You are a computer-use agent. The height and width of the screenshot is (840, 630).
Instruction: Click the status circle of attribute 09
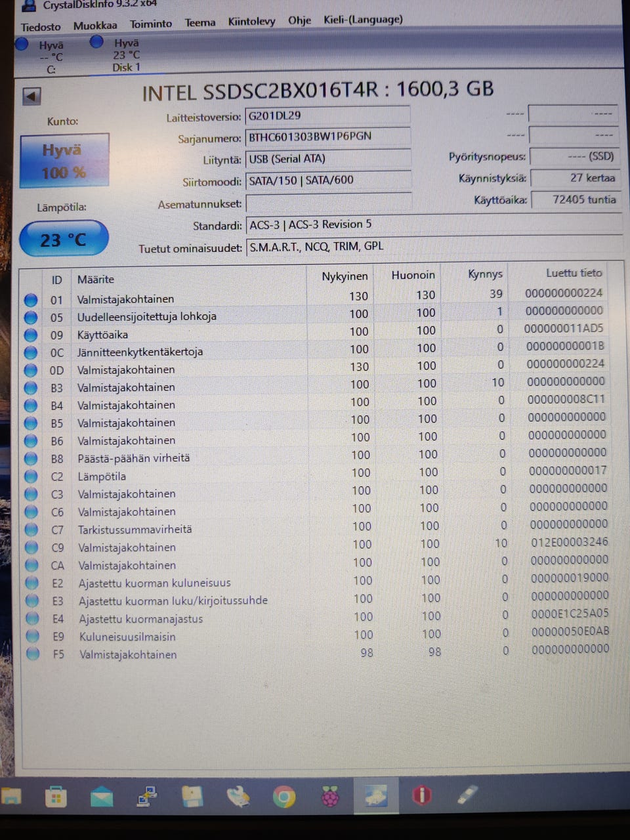coord(30,335)
